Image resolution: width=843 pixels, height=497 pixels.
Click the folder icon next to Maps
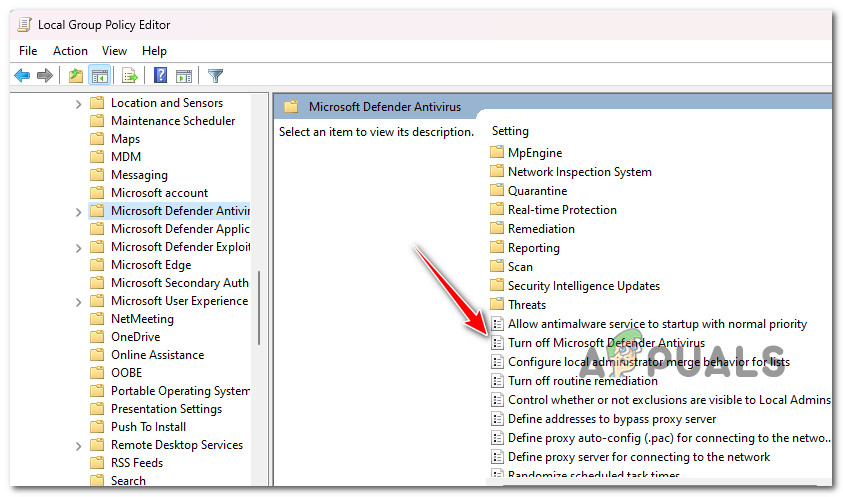97,139
